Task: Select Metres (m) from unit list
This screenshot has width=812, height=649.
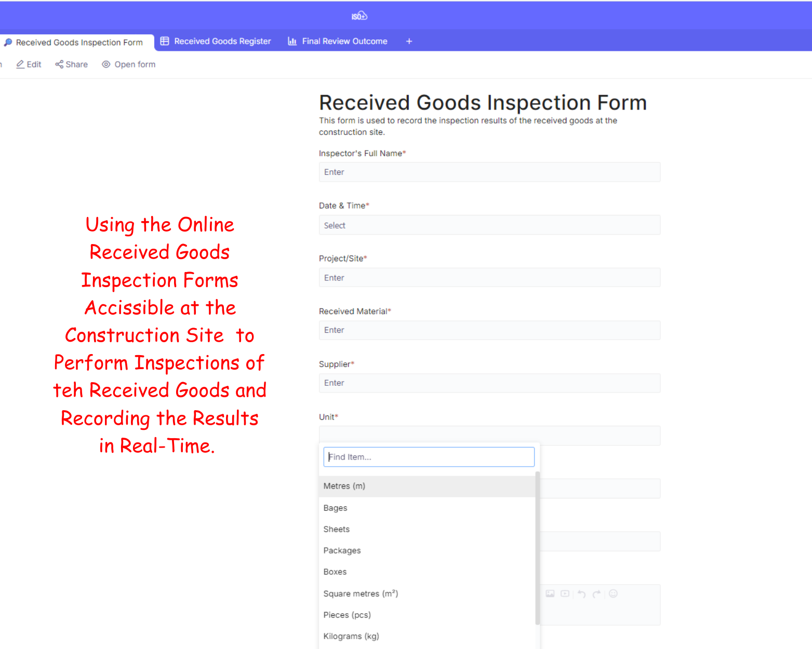Action: pyautogui.click(x=344, y=486)
